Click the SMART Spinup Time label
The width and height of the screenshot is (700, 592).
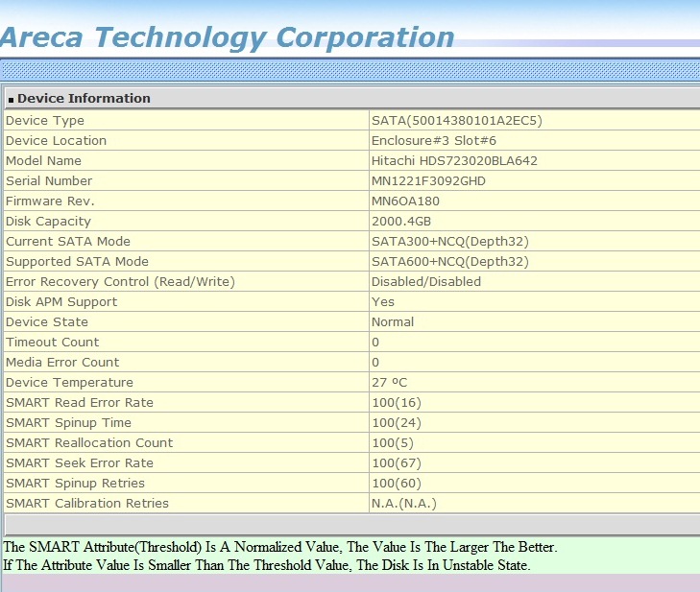pyautogui.click(x=69, y=422)
